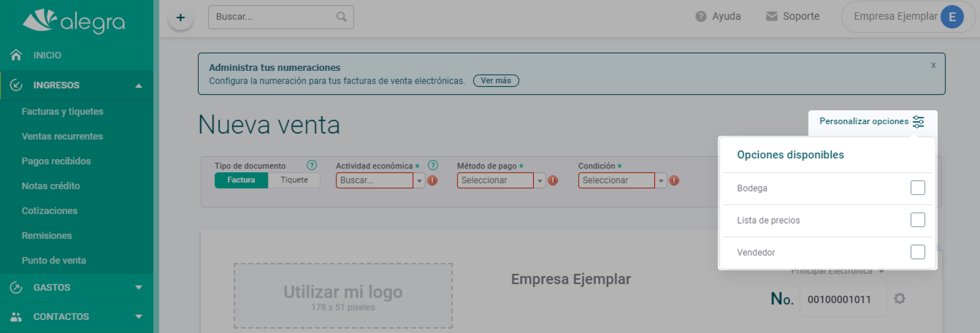The image size is (980, 333).
Task: Click the Actividad económica Buscar field
Action: point(374,180)
